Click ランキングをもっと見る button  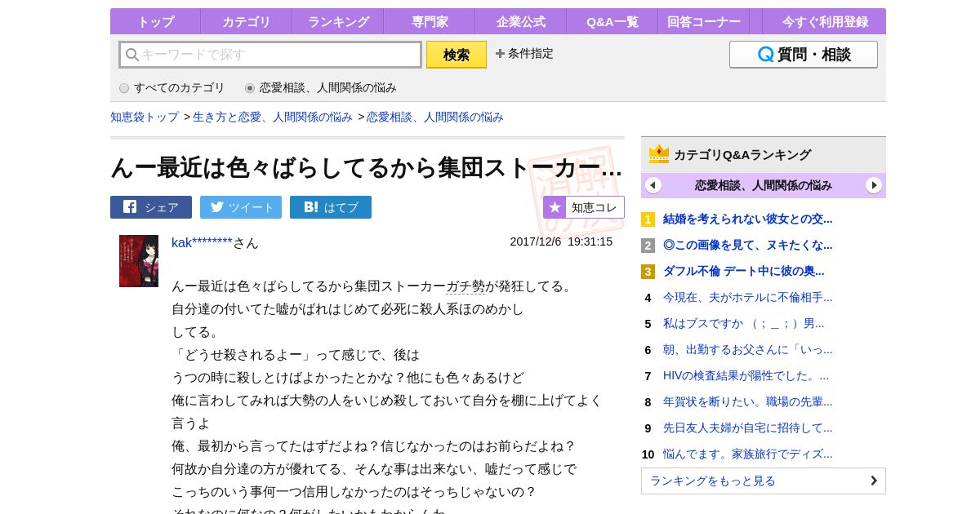pyautogui.click(x=764, y=481)
